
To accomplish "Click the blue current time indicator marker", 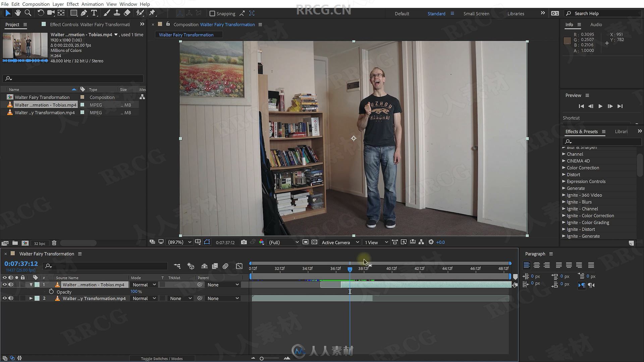I will 350,269.
